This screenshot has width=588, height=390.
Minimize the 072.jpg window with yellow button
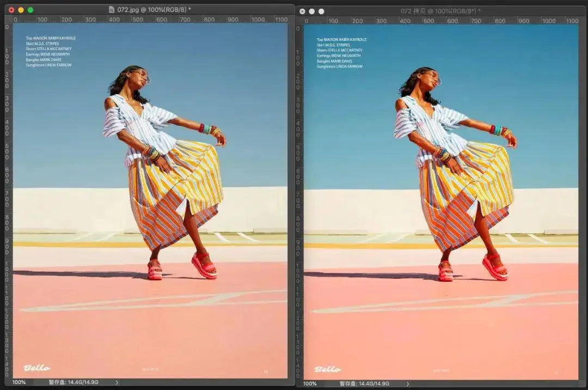[x=21, y=10]
